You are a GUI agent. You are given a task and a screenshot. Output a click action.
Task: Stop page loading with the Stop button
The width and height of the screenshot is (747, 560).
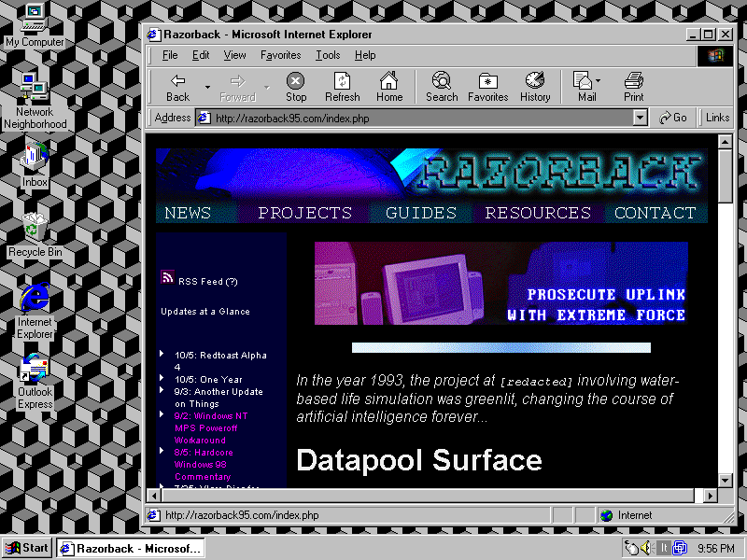pos(296,87)
